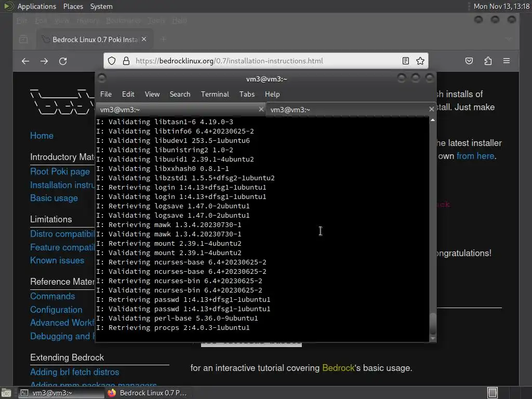Open the workspace switcher in bottom panel
Image resolution: width=532 pixels, height=399 pixels.
[493, 393]
